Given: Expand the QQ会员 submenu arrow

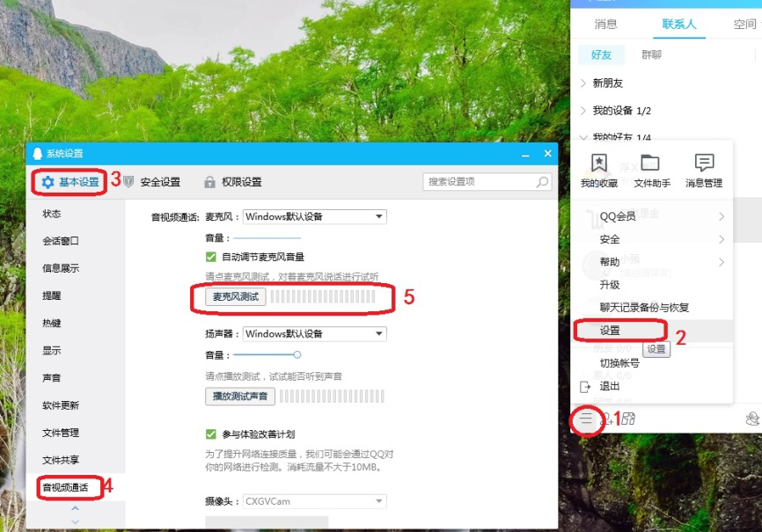Looking at the screenshot, I should point(722,216).
